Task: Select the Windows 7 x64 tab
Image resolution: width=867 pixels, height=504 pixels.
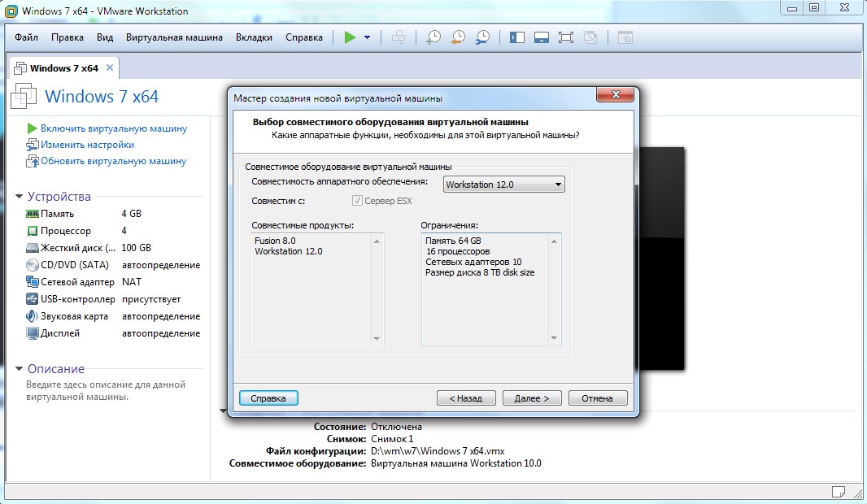Action: coord(63,68)
